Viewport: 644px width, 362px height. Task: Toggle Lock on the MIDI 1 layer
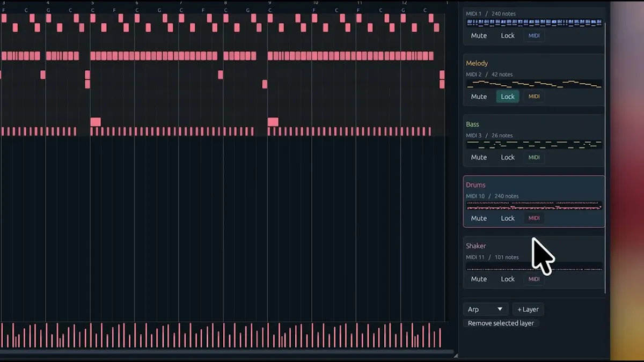[x=508, y=35]
